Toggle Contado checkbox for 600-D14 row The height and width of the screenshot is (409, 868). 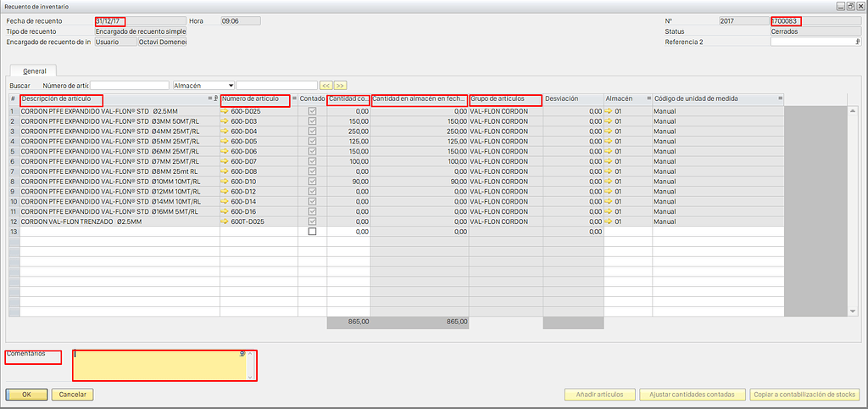(312, 201)
